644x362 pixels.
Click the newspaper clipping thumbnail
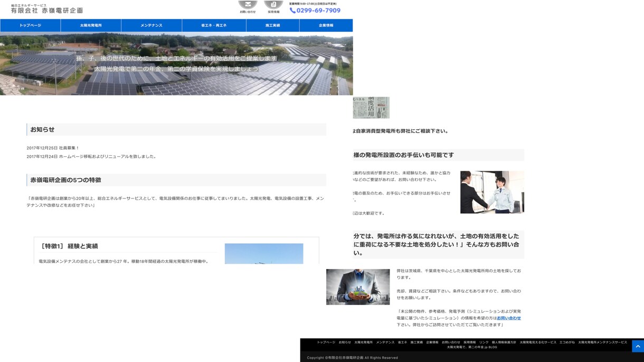371,108
